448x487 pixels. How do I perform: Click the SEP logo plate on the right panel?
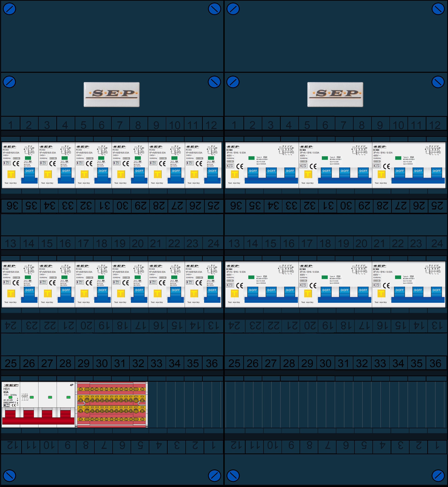[x=335, y=94]
